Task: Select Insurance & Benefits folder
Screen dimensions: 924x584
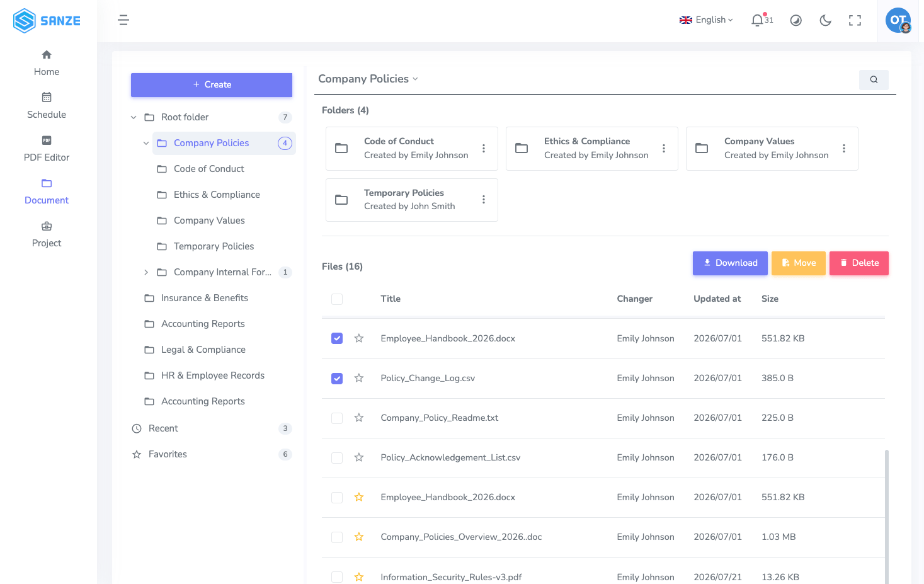Action: pyautogui.click(x=204, y=298)
